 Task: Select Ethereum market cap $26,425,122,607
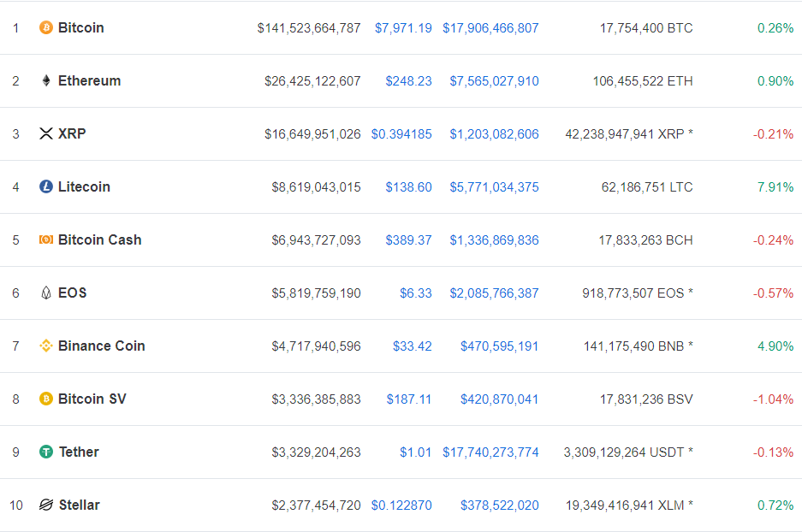[312, 81]
